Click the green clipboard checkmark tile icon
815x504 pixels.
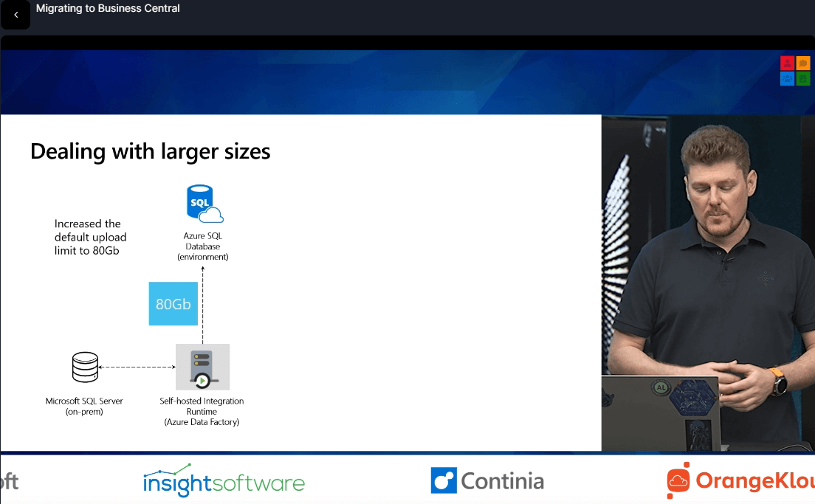tap(803, 79)
